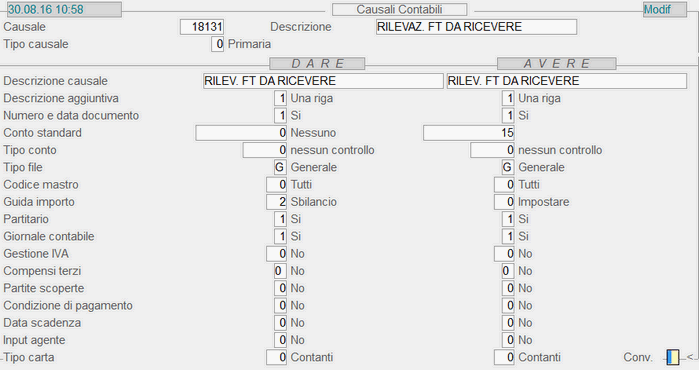Click the AVERE Condizione di pagamento field
This screenshot has width=699, height=370.
coord(508,305)
